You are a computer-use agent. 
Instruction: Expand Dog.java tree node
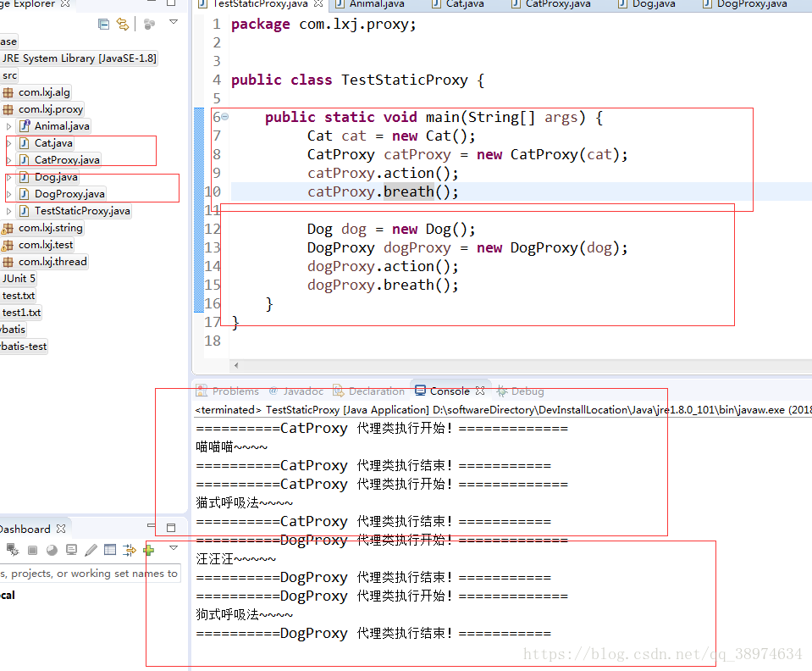(8, 177)
